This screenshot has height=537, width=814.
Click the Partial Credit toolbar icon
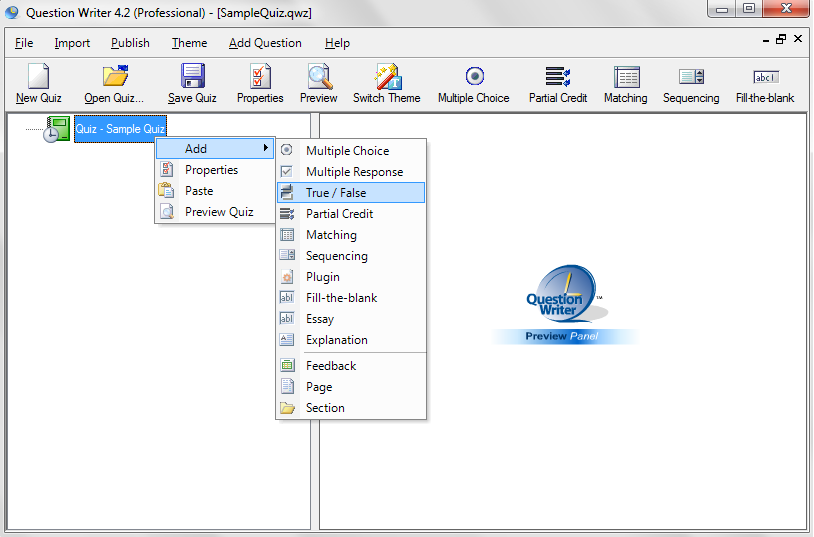click(x=558, y=76)
